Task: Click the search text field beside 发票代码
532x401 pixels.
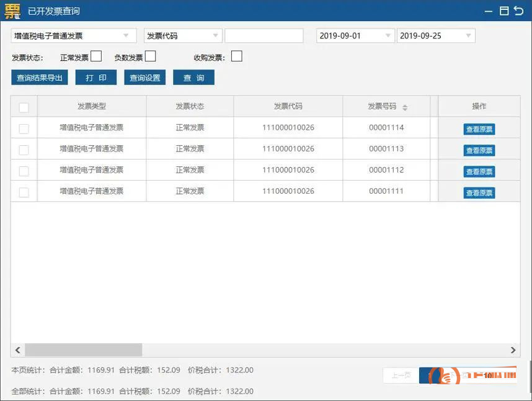Action: 264,35
